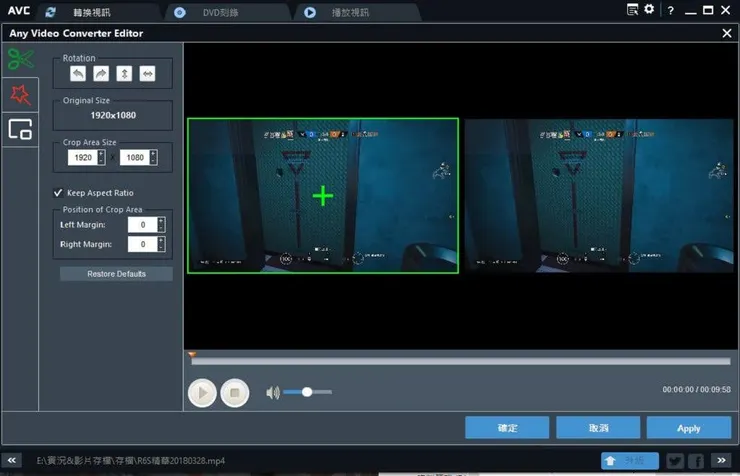Click the blue upgrade button

click(x=630, y=460)
